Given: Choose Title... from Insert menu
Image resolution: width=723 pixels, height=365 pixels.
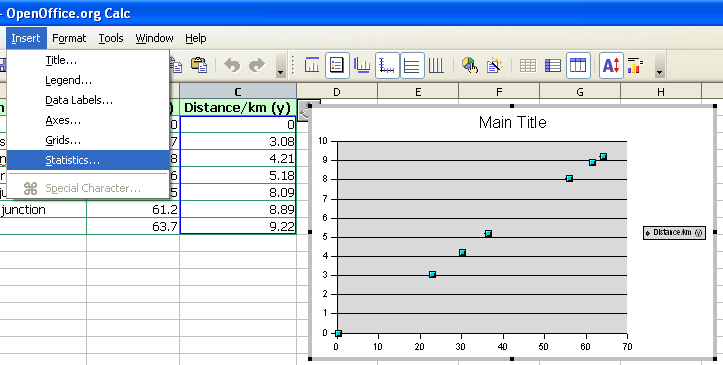Looking at the screenshot, I should pyautogui.click(x=88, y=60).
